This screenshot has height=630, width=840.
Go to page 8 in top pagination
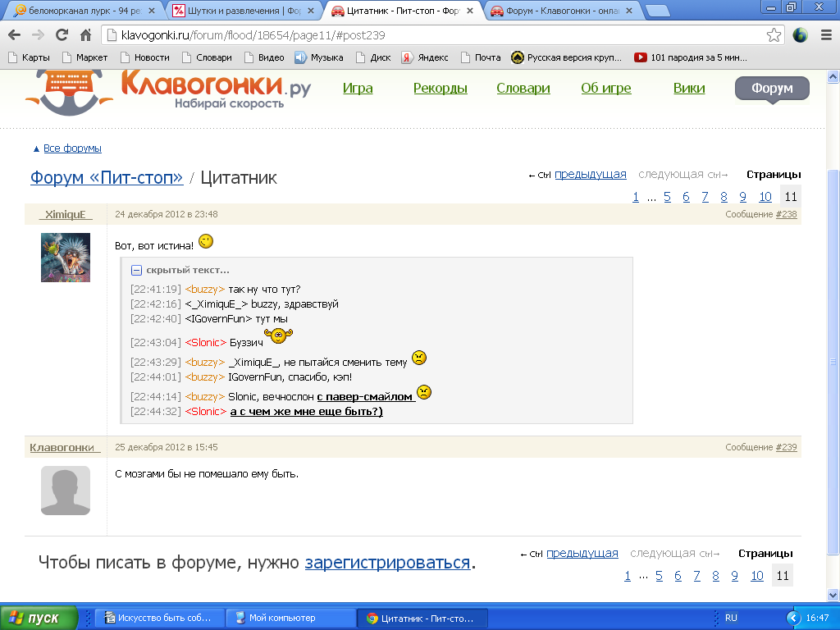click(724, 197)
